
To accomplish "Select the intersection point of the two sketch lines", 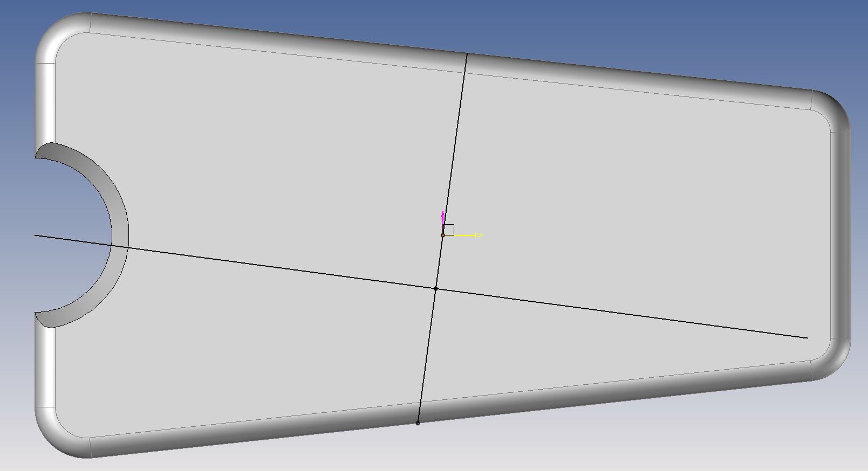I will point(436,289).
